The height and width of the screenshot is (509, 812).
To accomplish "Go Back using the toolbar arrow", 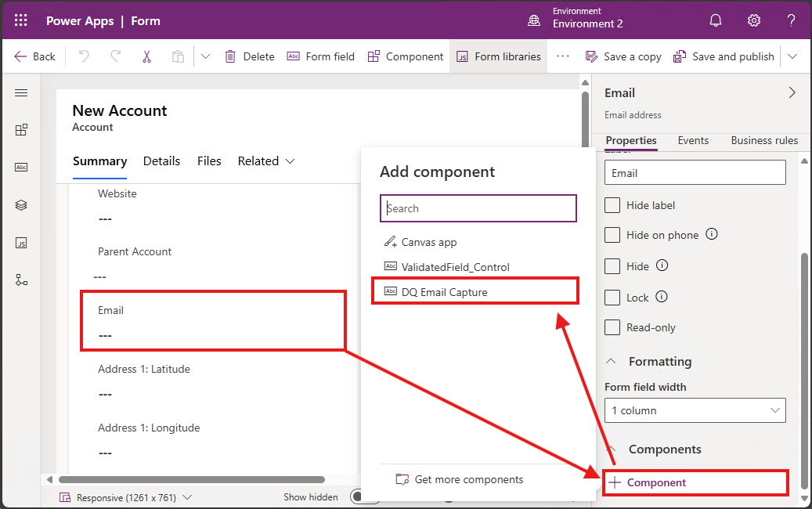I will coord(34,56).
